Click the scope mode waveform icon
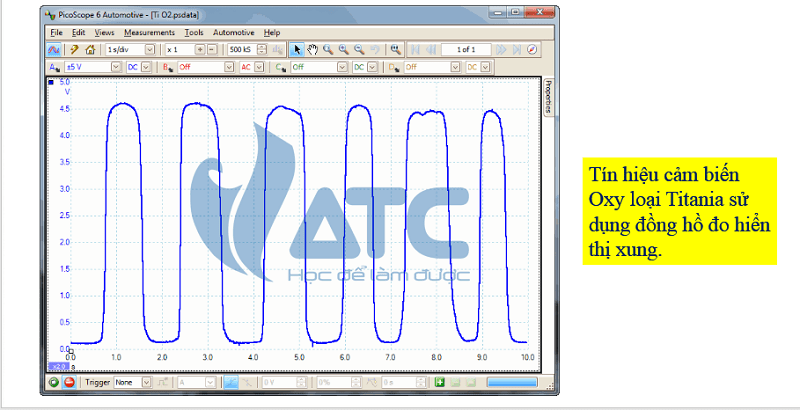 55,49
